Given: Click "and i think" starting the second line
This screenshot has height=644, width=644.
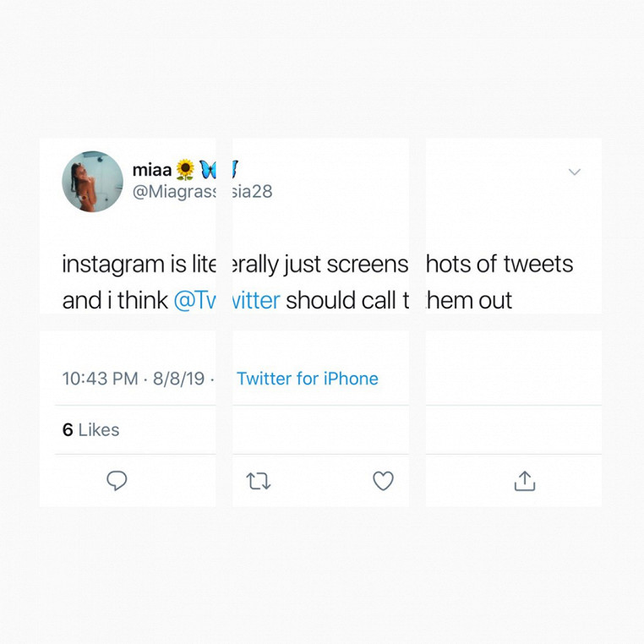Looking at the screenshot, I should [115, 300].
